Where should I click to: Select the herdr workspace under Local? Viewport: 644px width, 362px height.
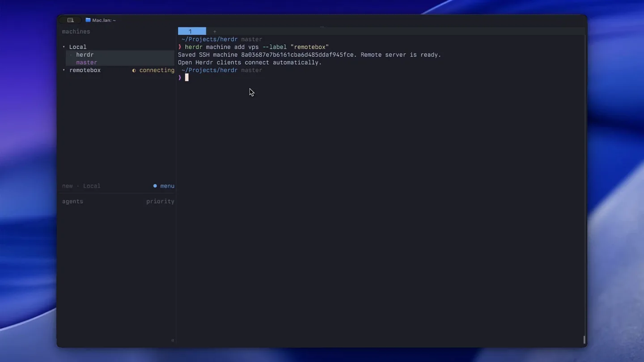click(85, 55)
